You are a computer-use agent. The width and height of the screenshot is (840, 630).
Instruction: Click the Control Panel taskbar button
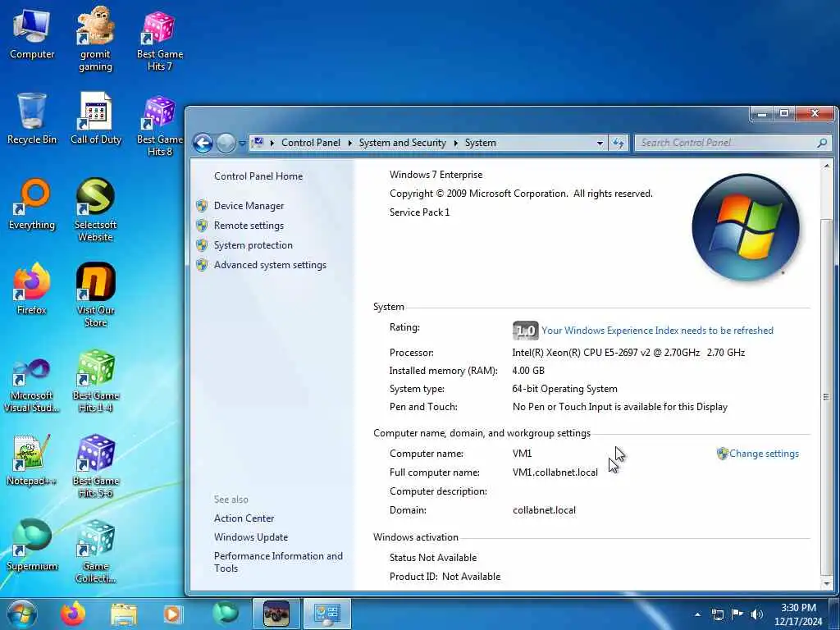tap(327, 614)
